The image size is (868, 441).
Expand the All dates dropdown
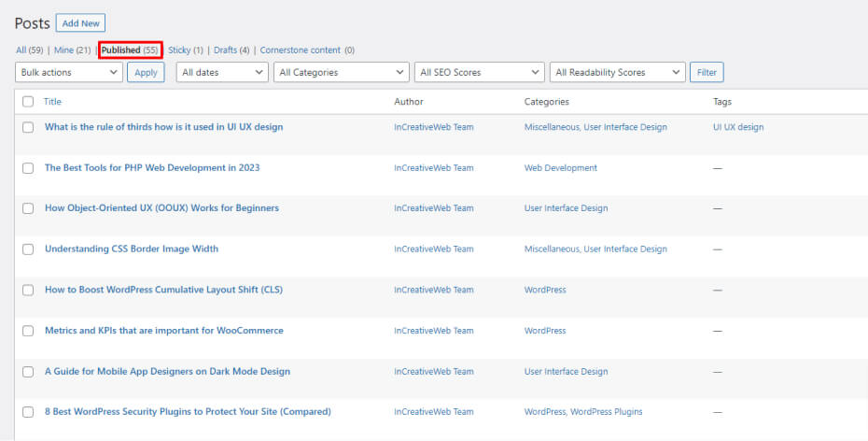pos(222,72)
